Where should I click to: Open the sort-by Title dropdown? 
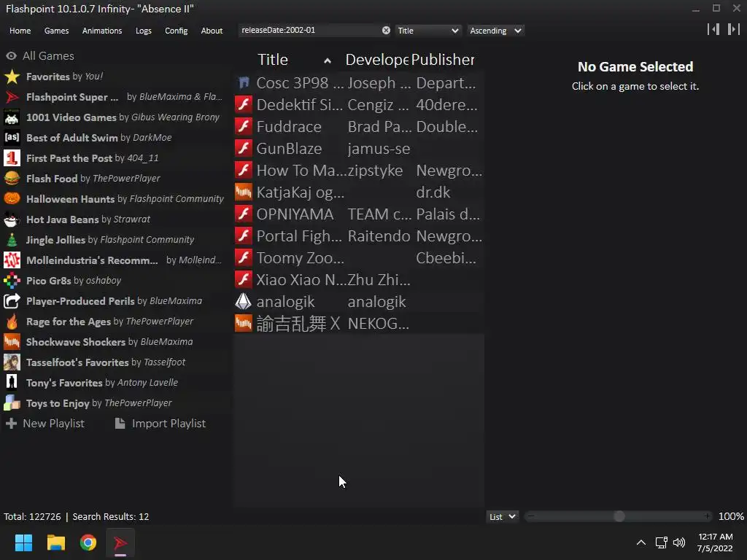[x=427, y=31]
